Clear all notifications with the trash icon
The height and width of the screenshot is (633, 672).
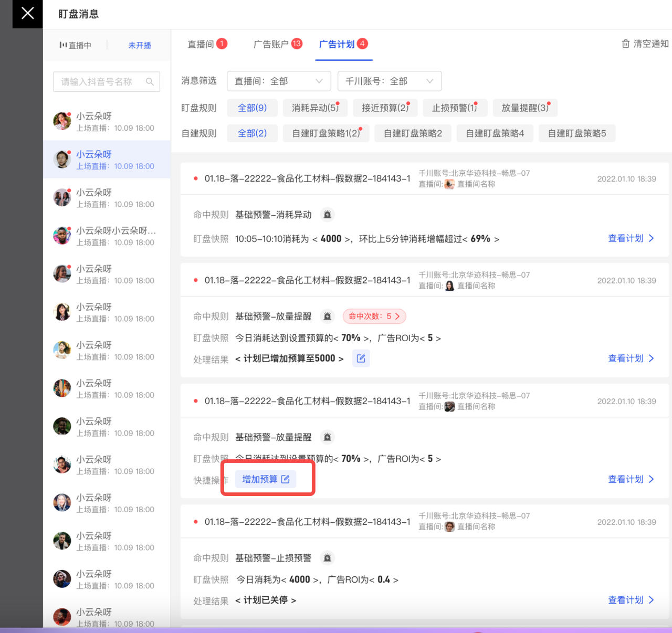(626, 44)
